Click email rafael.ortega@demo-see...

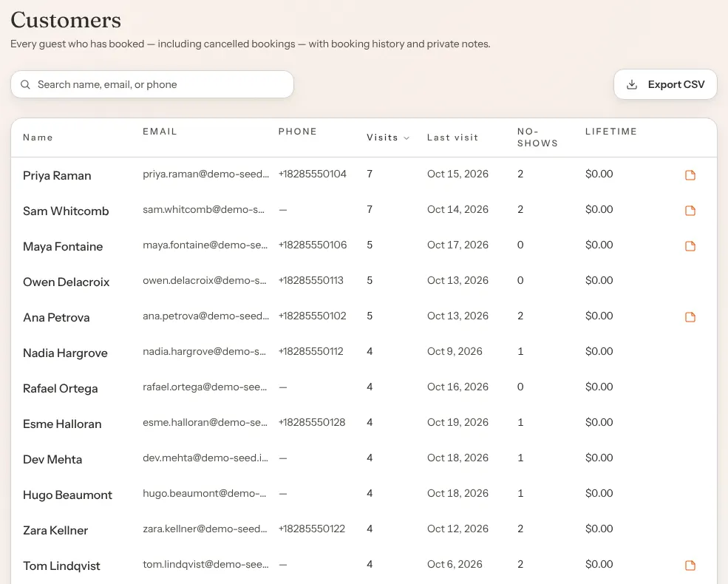tap(205, 387)
